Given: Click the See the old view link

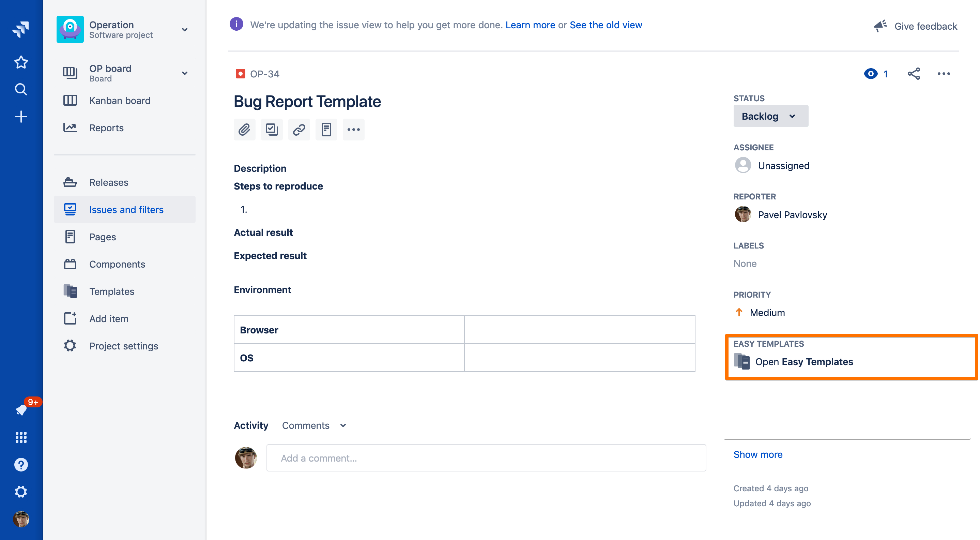Looking at the screenshot, I should click(606, 25).
